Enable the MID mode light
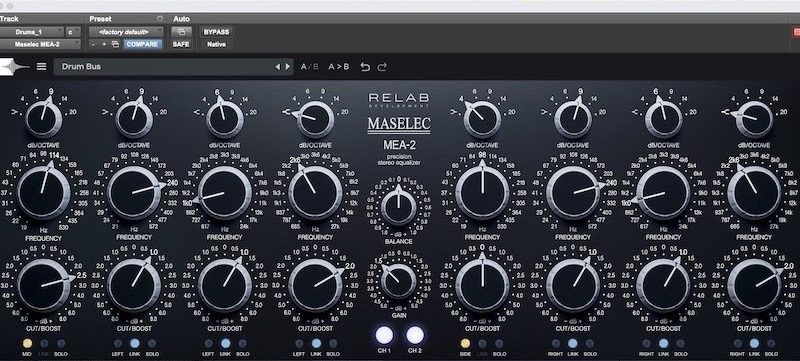The width and height of the screenshot is (800, 361). pyautogui.click(x=27, y=344)
